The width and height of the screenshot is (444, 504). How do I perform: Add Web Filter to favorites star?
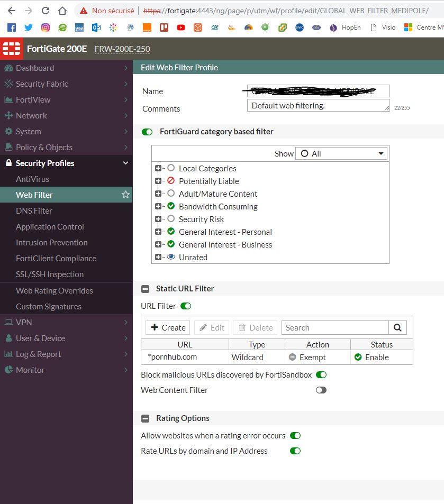point(125,195)
